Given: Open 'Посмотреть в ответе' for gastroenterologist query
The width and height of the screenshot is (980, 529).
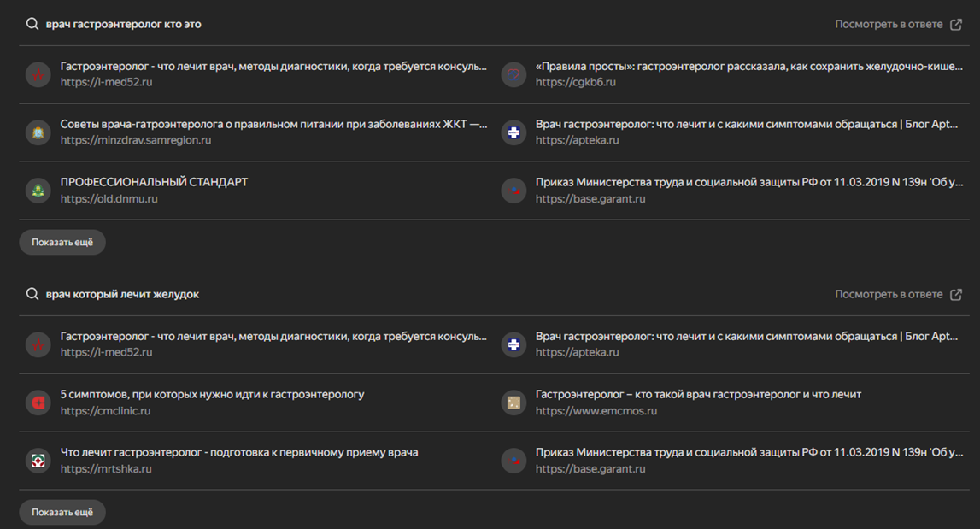Looking at the screenshot, I should pos(889,25).
